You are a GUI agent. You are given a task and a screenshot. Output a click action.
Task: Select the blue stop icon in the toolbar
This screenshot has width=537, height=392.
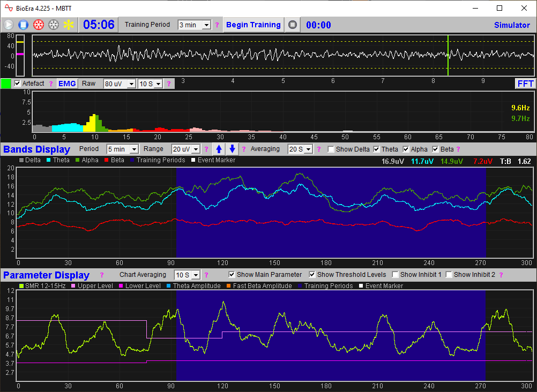tap(23, 24)
